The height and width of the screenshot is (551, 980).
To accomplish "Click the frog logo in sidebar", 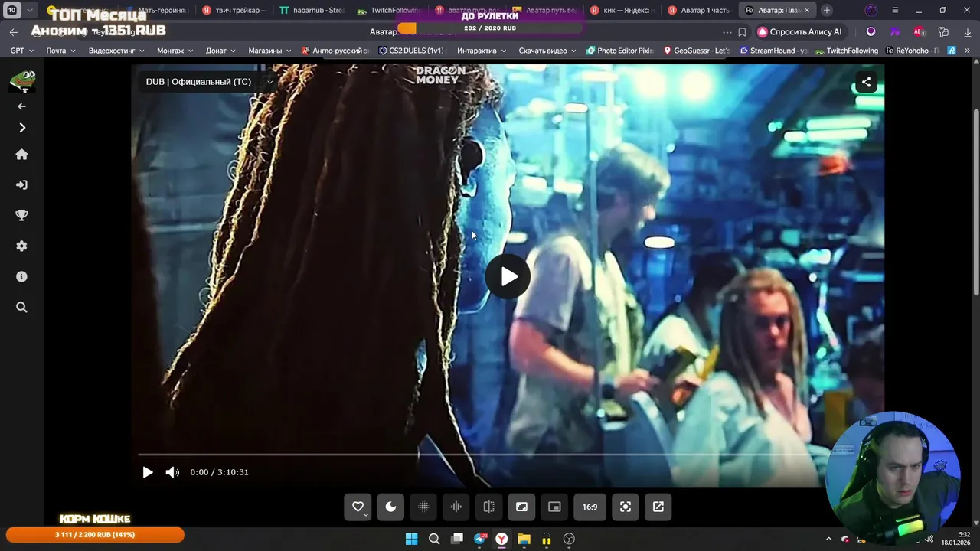I will (21, 82).
